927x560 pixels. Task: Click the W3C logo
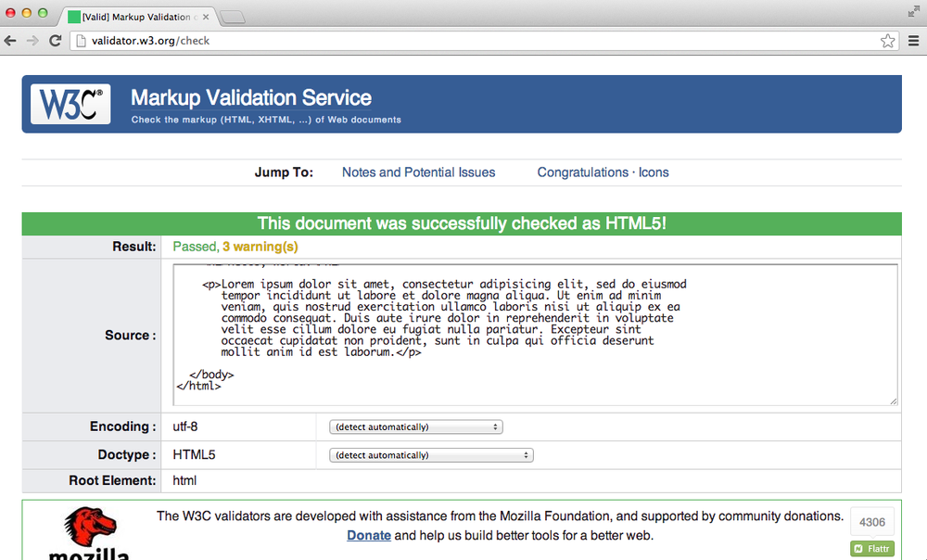pyautogui.click(x=70, y=104)
